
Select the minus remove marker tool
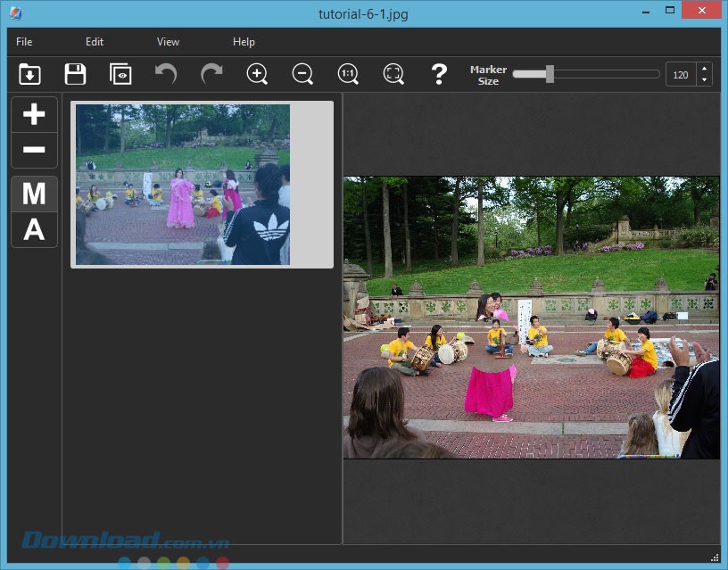click(x=34, y=150)
